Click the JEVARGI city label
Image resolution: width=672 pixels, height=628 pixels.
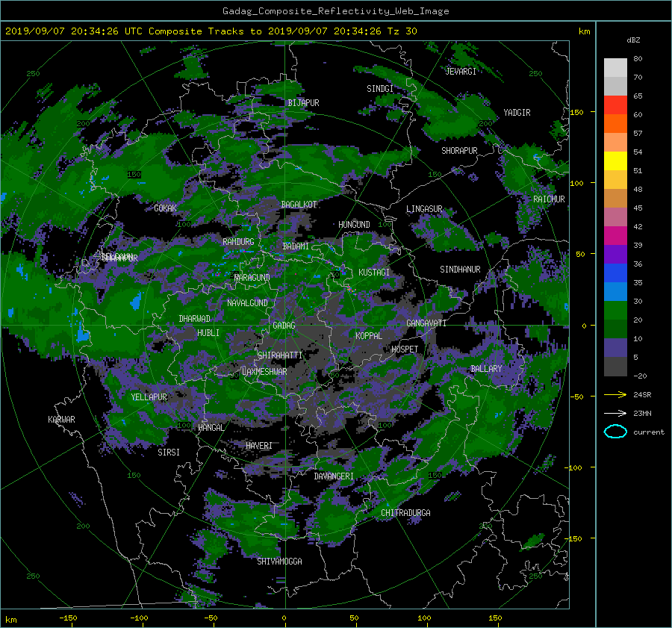[461, 72]
